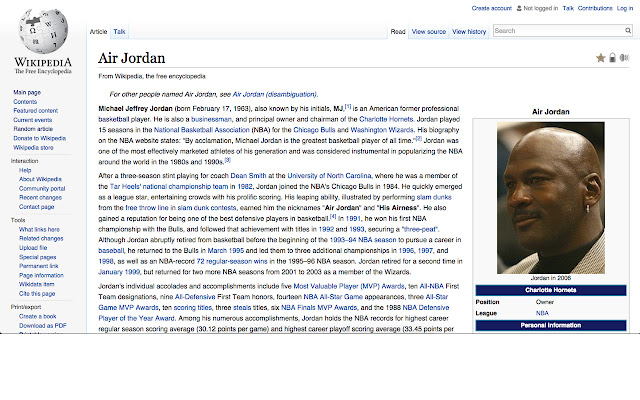This screenshot has width=640, height=400.
Task: Open the free throw line link
Action: coord(147,208)
